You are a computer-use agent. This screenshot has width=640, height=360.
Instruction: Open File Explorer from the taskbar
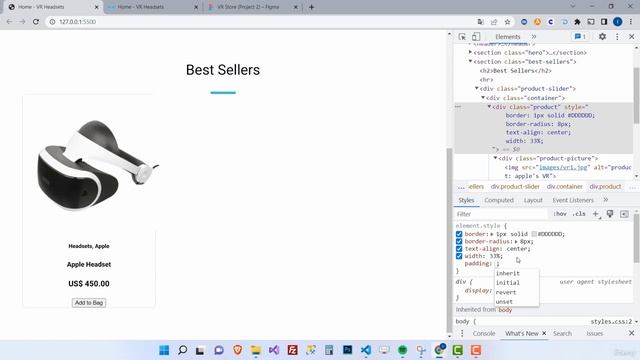256,350
